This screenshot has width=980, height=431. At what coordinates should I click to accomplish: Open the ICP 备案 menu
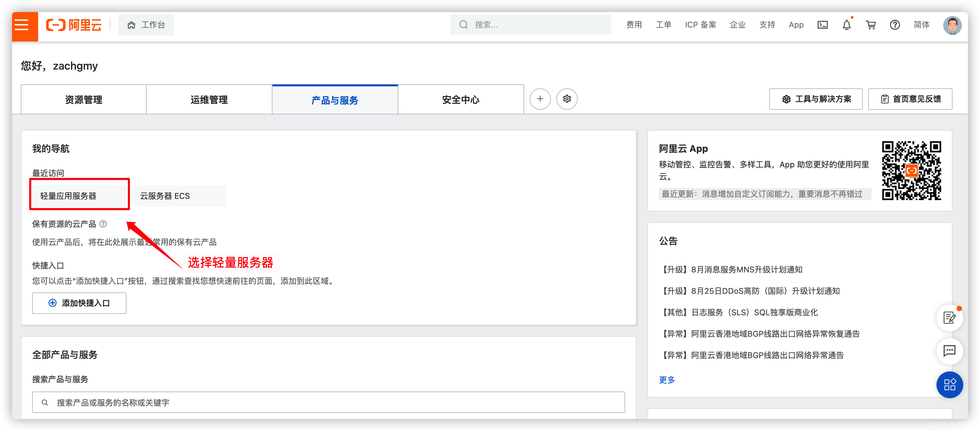point(701,25)
